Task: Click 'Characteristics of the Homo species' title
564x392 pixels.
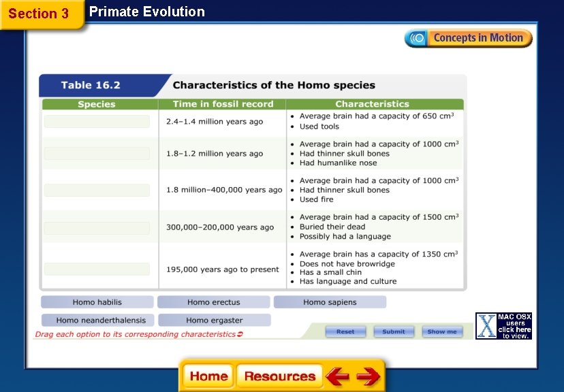Action: point(274,85)
